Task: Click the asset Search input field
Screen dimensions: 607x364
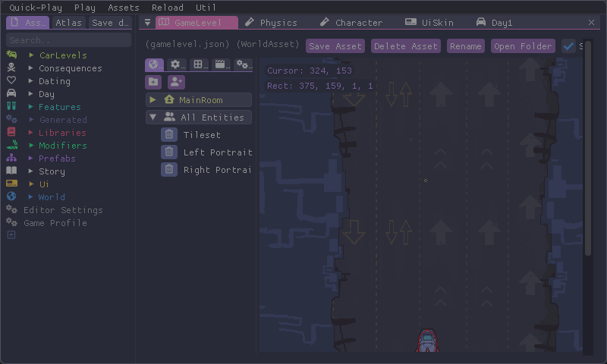Action: pyautogui.click(x=68, y=39)
